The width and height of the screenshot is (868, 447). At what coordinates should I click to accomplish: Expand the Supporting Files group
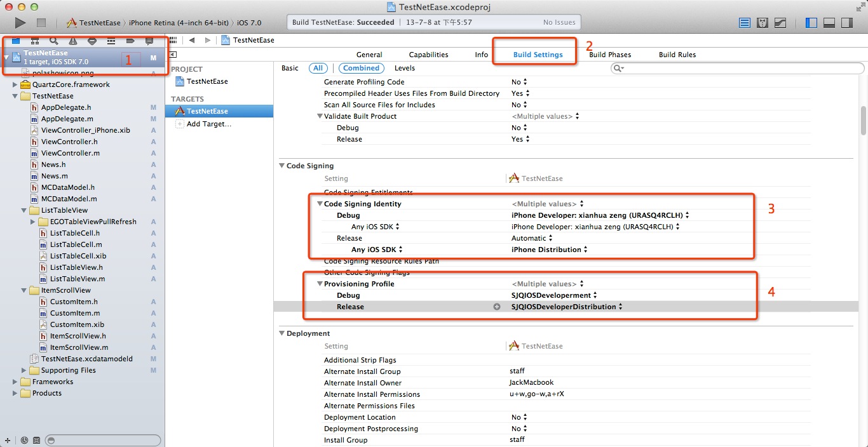24,370
